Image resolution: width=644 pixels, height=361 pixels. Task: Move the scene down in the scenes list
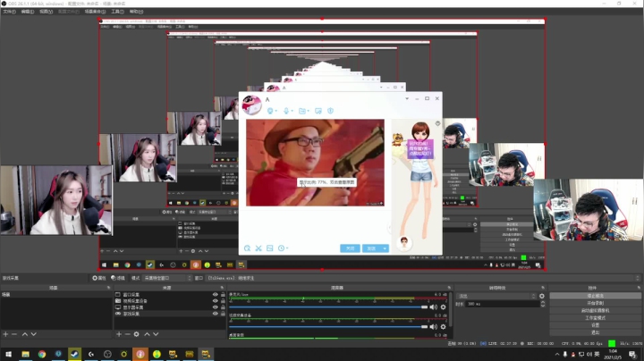pos(34,334)
